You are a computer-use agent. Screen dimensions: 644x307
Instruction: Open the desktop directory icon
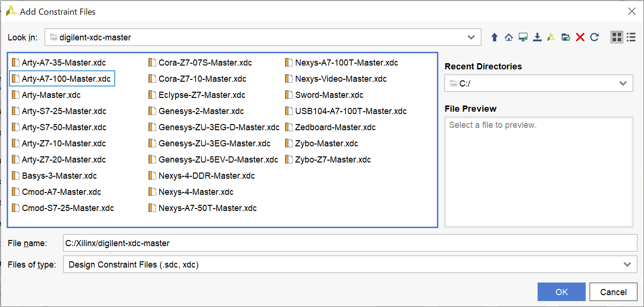[x=523, y=37]
